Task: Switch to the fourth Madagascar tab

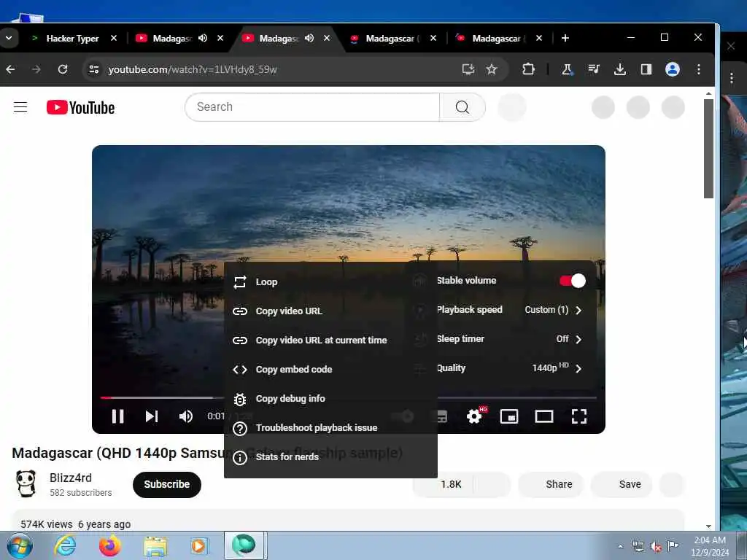Action: pos(391,38)
